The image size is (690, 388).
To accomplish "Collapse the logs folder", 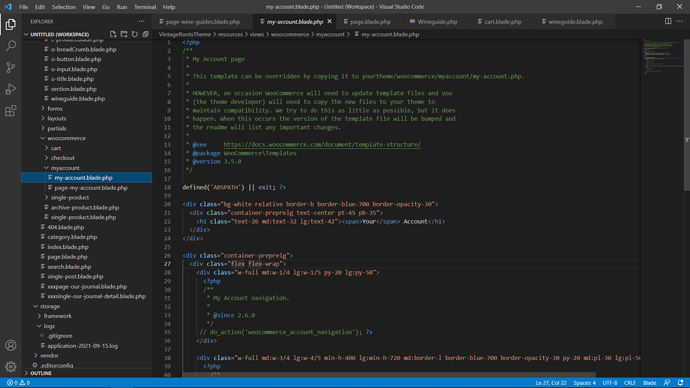I will (x=49, y=326).
